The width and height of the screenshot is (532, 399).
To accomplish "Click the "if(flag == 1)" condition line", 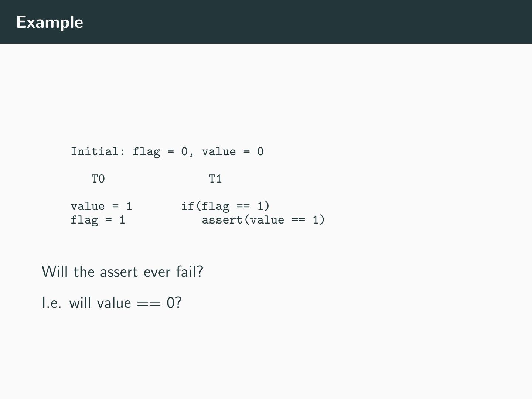I will tap(225, 206).
